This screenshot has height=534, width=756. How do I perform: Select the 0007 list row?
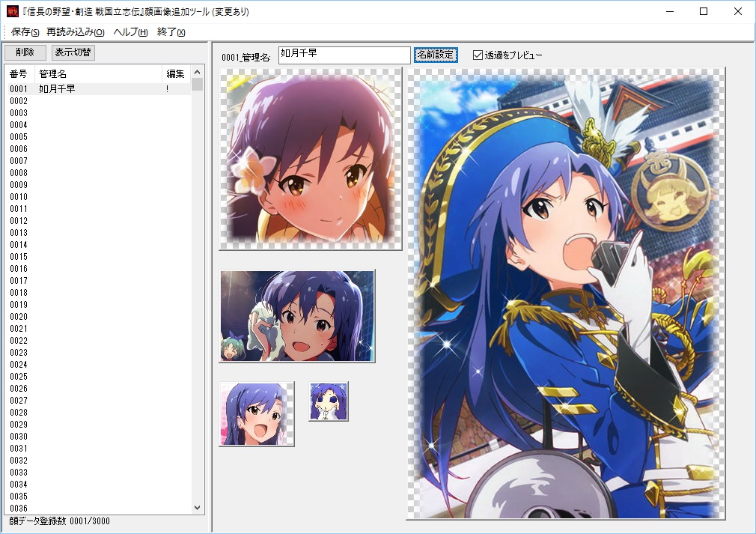pos(98,160)
